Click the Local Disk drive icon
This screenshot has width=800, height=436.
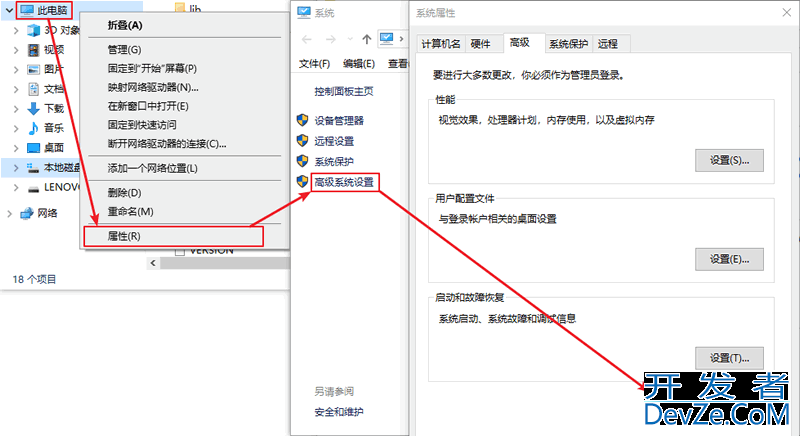[x=33, y=167]
